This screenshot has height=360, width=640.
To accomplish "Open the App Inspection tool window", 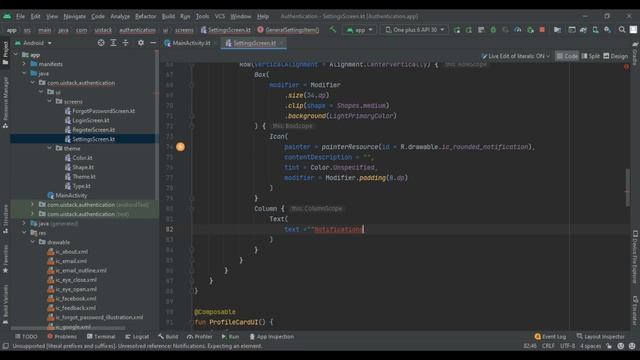I will 272,337.
